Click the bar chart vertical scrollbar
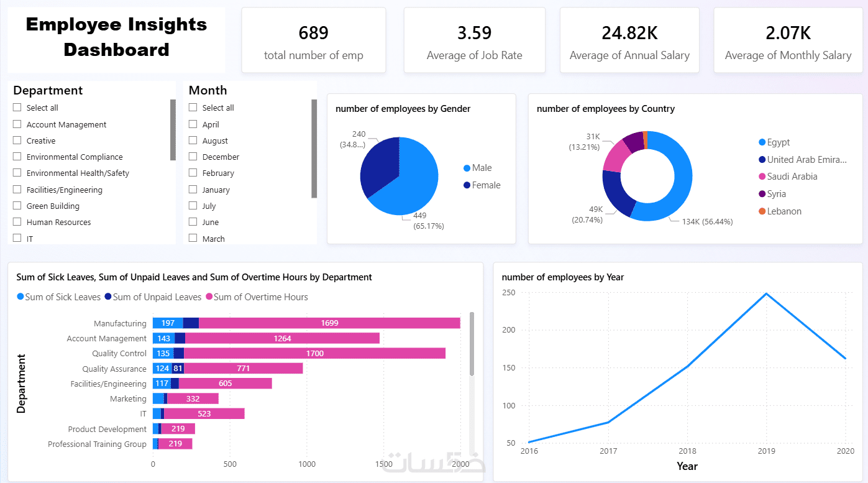The height and width of the screenshot is (483, 868). 472,344
